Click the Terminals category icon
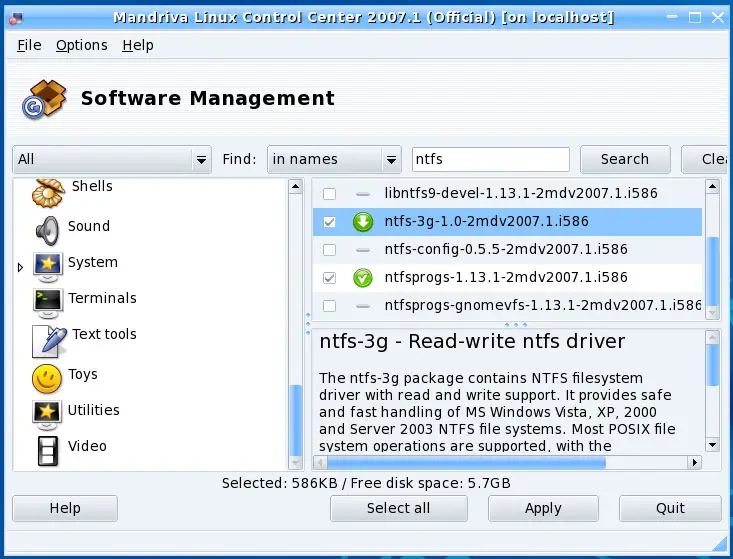733x559 pixels. coord(48,303)
